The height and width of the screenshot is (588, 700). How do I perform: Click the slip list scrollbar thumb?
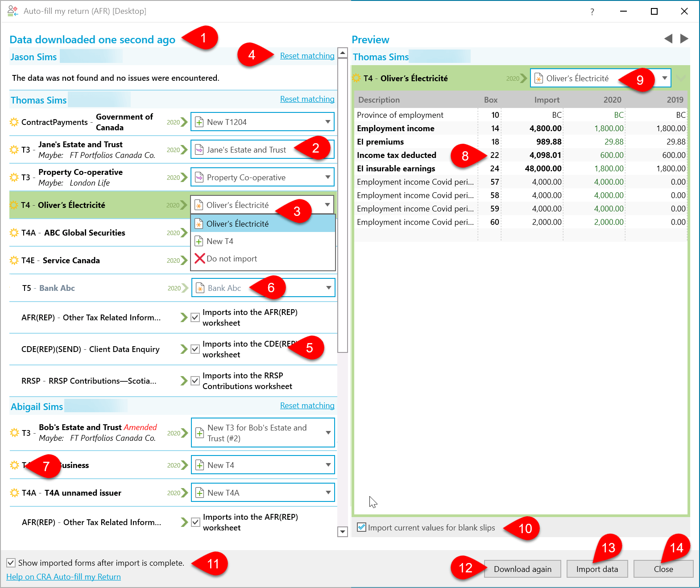coord(343,205)
